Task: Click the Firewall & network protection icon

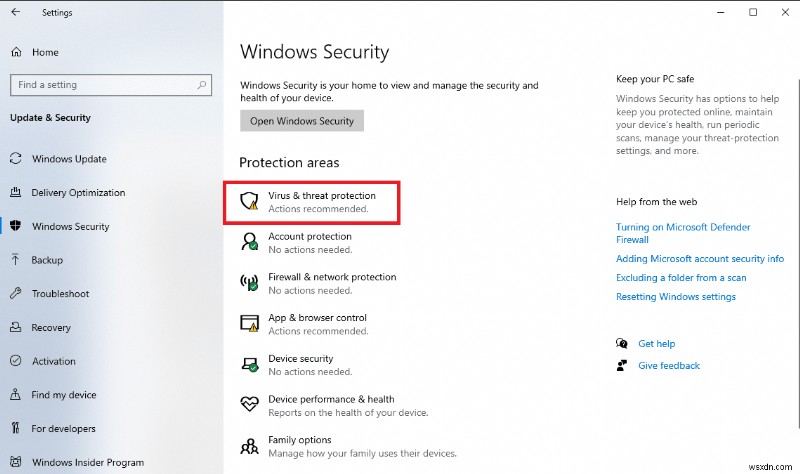Action: tap(250, 283)
